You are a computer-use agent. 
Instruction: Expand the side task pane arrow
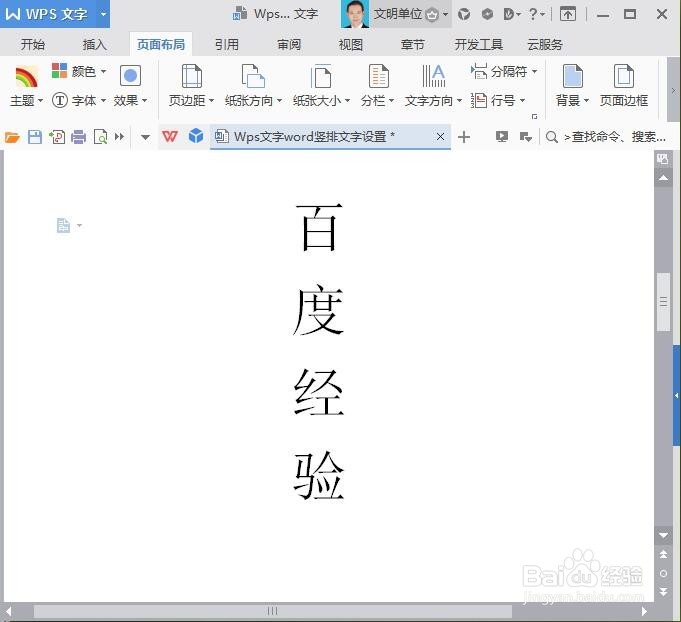point(677,395)
